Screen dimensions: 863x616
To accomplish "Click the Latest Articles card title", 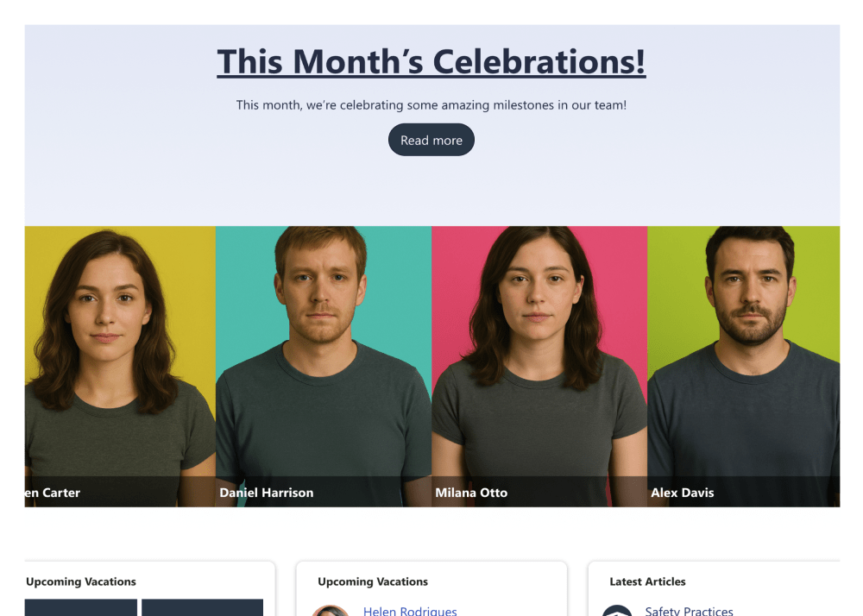I will 648,581.
